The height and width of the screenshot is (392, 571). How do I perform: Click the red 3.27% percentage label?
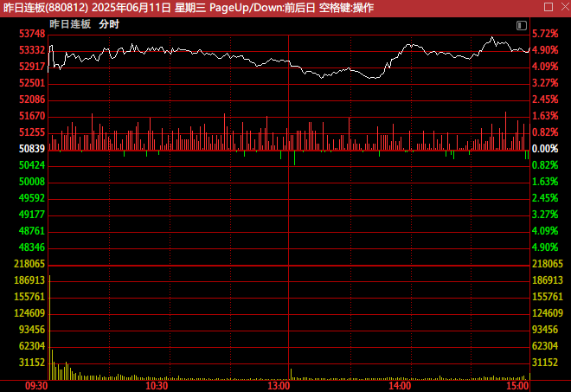(545, 83)
